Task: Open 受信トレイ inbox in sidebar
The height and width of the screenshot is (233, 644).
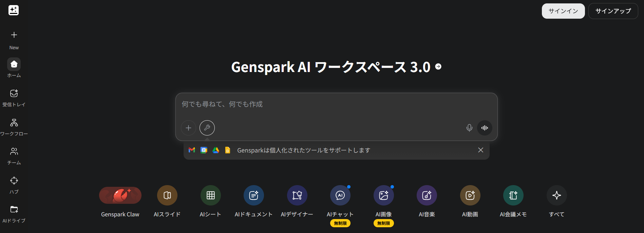Action: [x=14, y=98]
